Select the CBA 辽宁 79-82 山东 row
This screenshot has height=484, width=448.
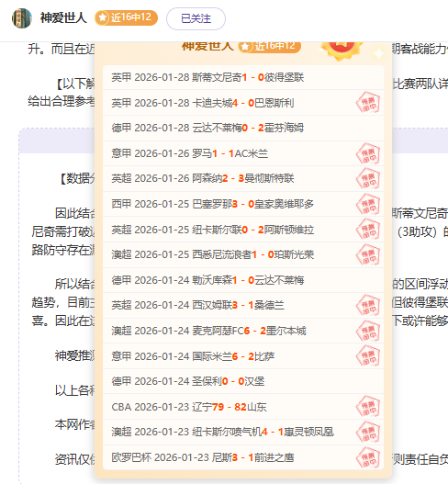[243, 407]
